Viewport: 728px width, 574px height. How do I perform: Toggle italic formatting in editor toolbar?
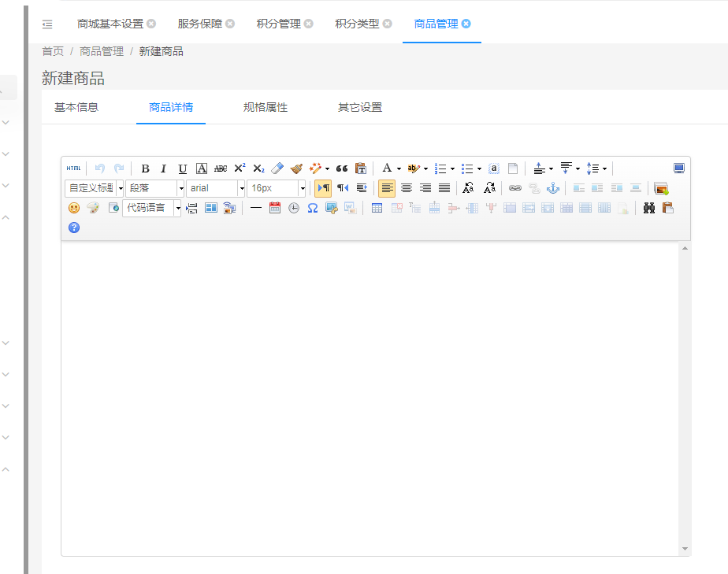point(163,168)
